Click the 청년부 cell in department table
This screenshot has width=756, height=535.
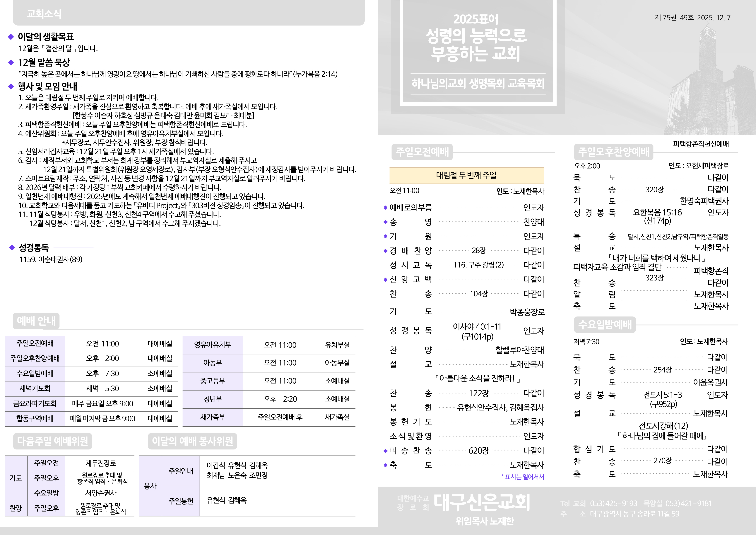coord(213,399)
